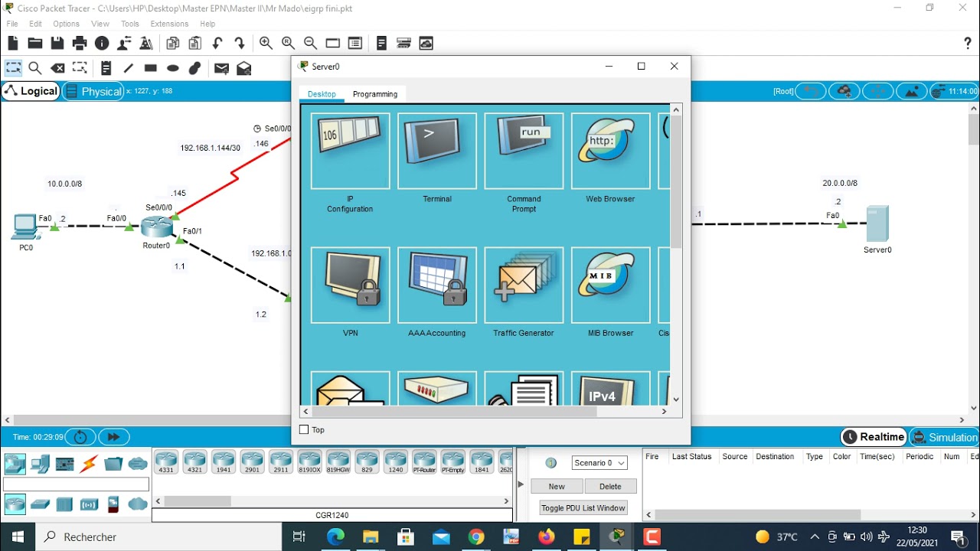The image size is (980, 551).
Task: Select the Add Complex PDU open envelope
Action: tap(243, 68)
